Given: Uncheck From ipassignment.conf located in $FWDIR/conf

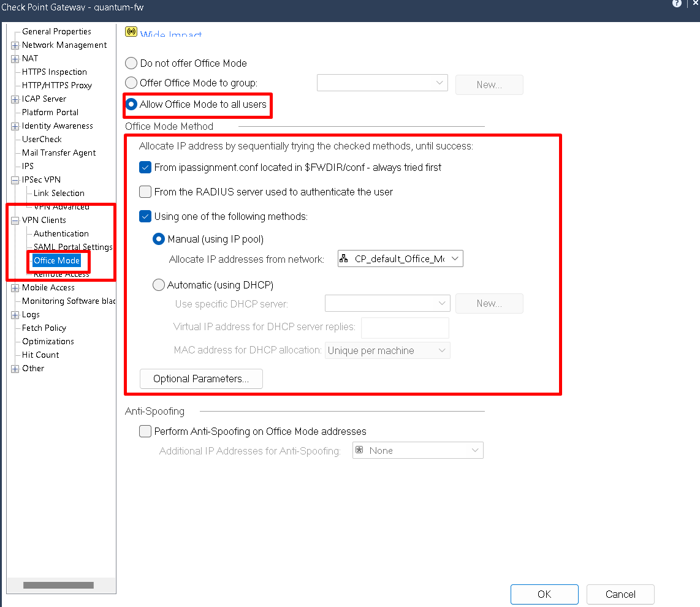Looking at the screenshot, I should tap(145, 167).
